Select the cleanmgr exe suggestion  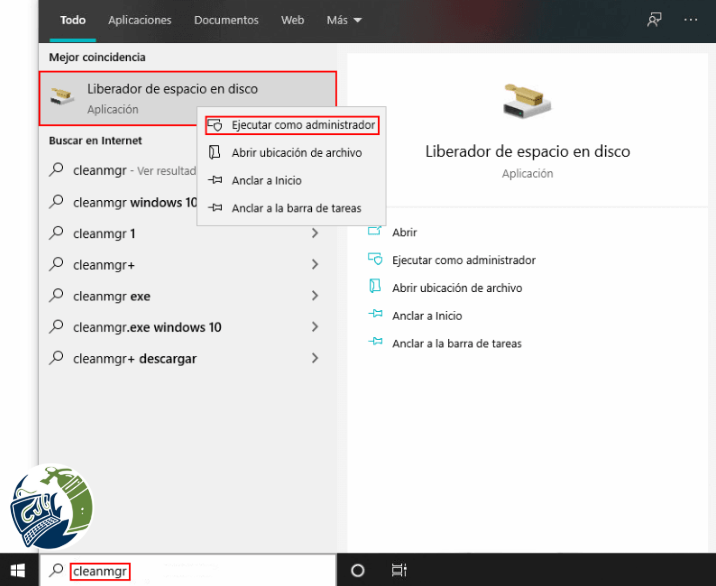(x=188, y=296)
